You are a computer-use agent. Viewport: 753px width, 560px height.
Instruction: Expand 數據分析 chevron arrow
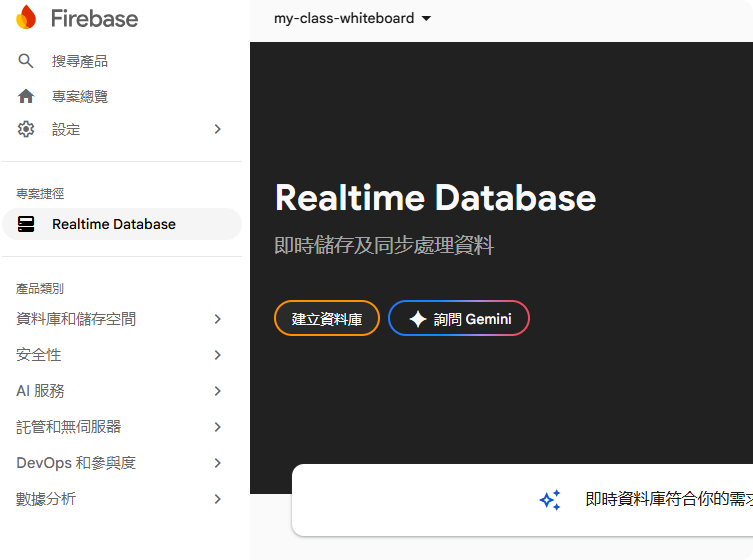tap(218, 499)
